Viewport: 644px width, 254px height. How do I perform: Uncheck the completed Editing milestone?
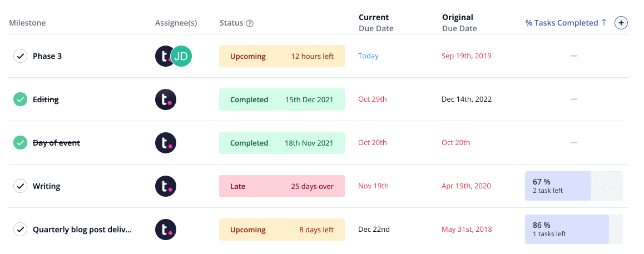(20, 99)
